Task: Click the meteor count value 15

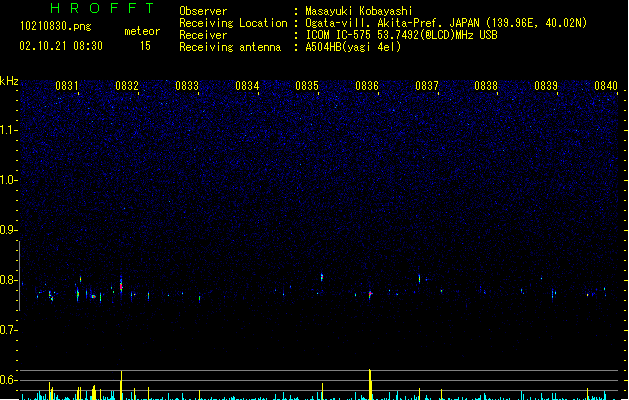Action: point(145,46)
